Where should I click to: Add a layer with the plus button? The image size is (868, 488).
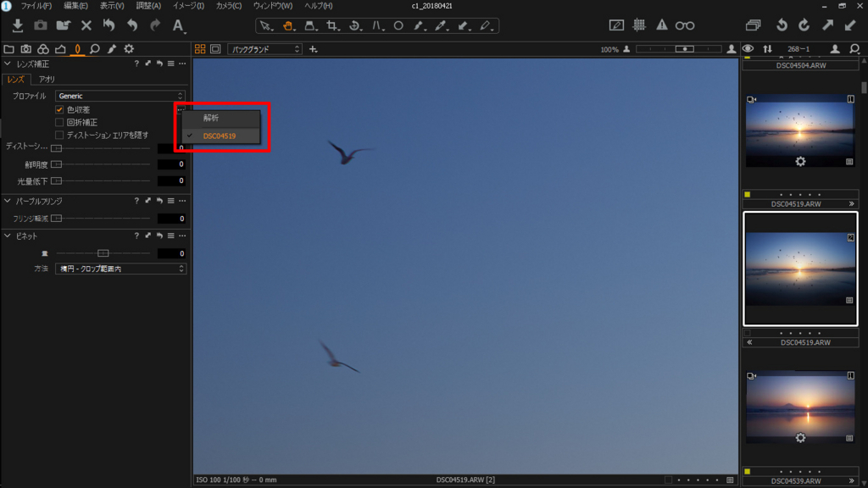pos(314,49)
